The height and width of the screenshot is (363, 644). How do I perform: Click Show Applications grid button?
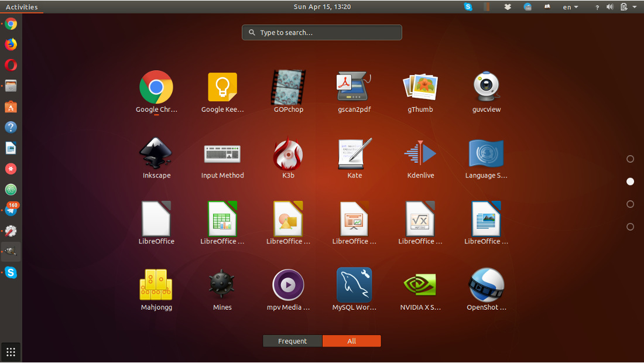click(x=11, y=352)
